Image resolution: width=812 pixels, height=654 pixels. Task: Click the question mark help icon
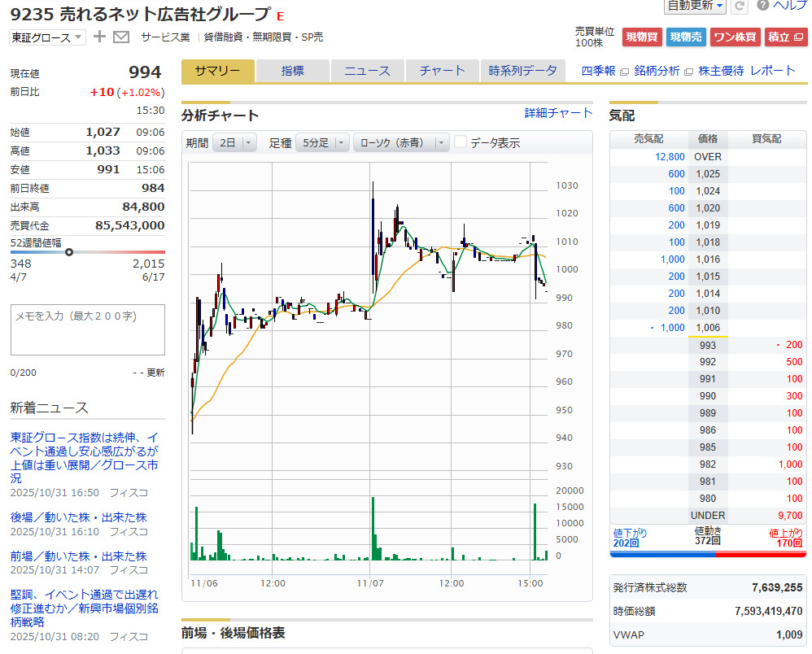pyautogui.click(x=762, y=5)
